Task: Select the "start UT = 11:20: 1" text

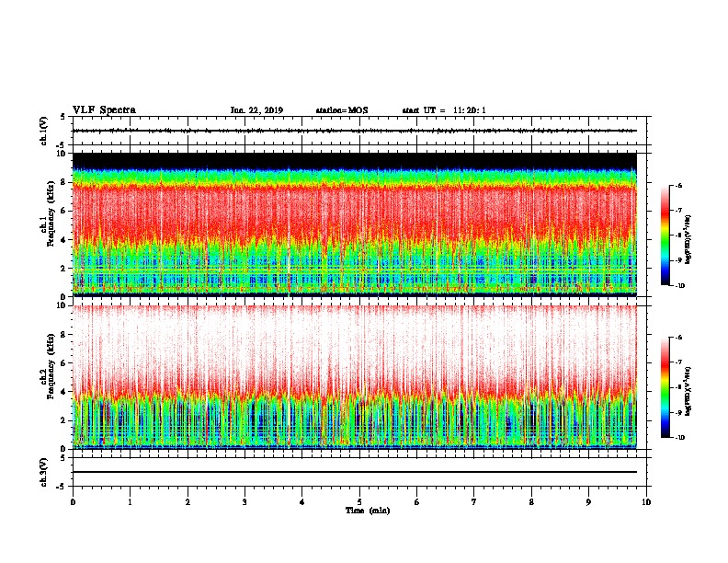Action: 444,110
